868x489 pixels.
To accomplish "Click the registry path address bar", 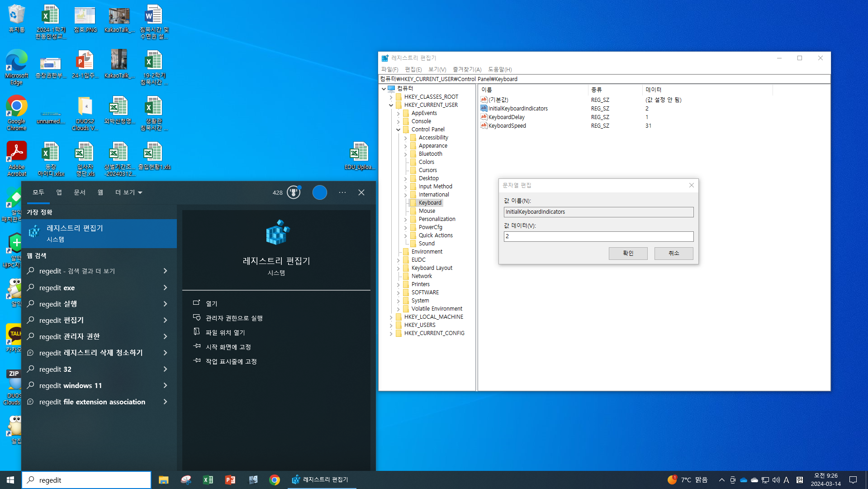I will pyautogui.click(x=604, y=79).
